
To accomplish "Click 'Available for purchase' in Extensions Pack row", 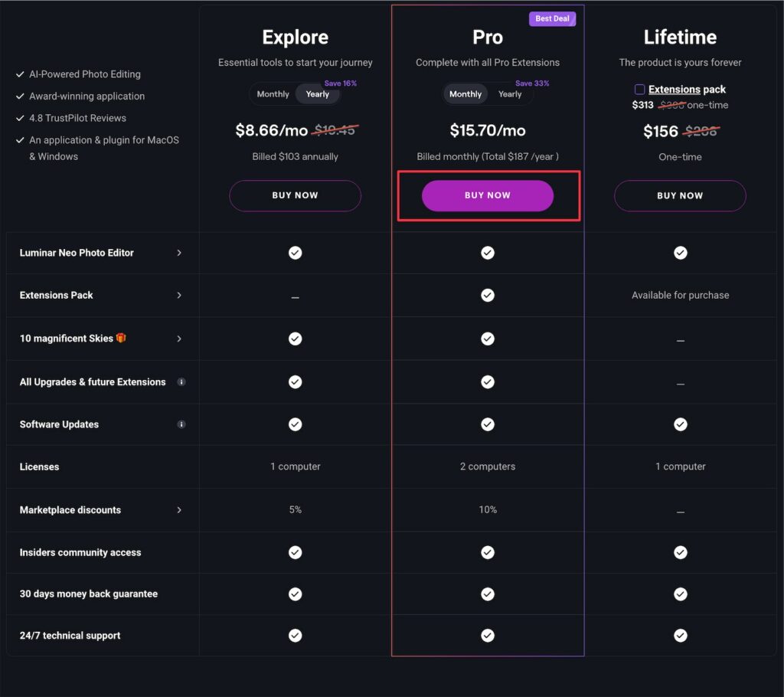I will click(680, 295).
